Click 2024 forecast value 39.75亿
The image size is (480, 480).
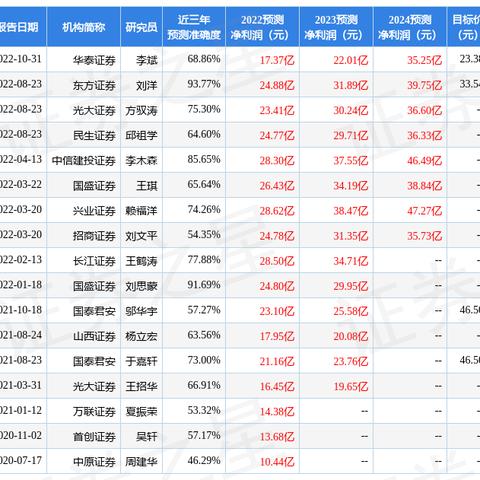click(x=425, y=86)
